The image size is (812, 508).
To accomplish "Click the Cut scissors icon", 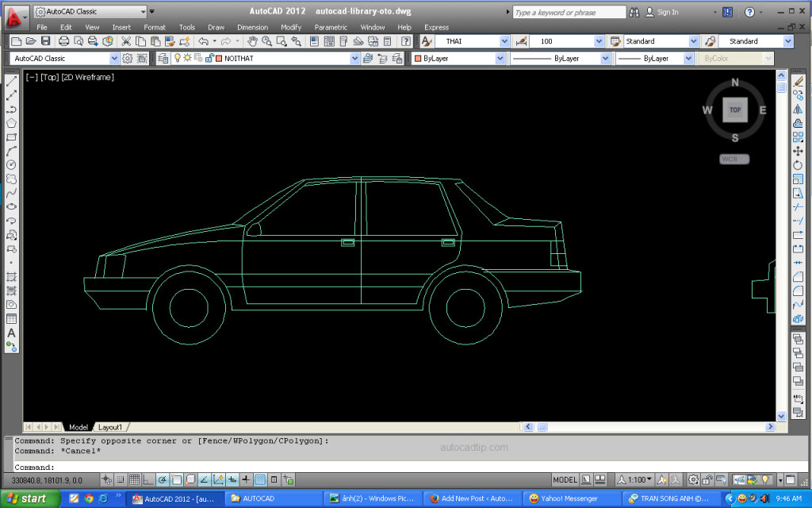I will click(125, 41).
